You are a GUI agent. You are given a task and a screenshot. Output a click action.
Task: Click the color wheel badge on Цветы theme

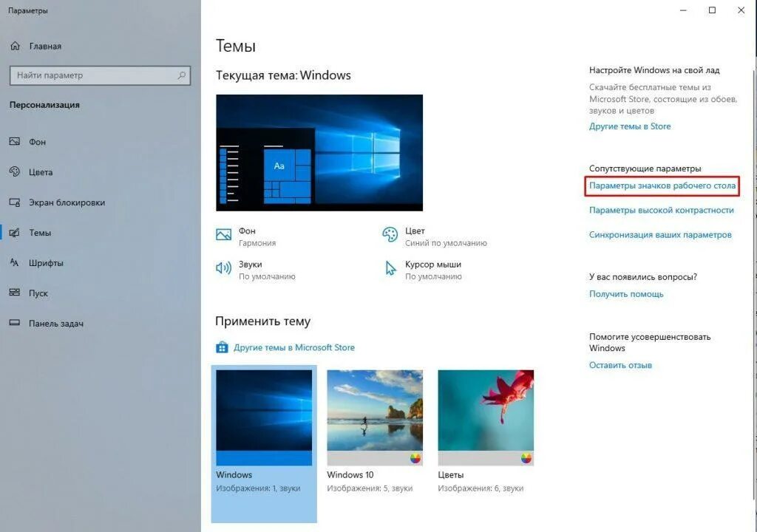pyautogui.click(x=526, y=458)
